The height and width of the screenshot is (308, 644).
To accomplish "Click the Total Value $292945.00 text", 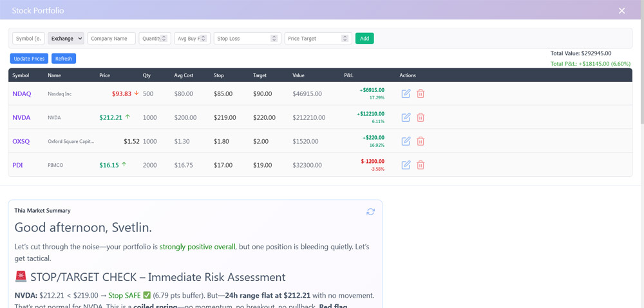I will point(581,53).
